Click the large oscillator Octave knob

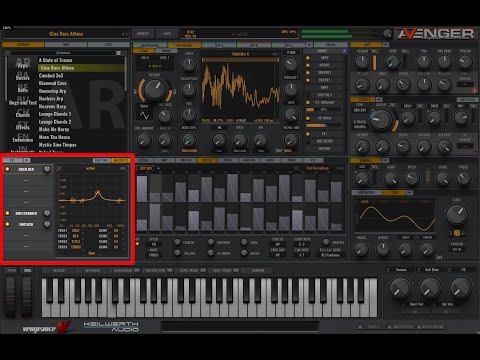[x=155, y=89]
